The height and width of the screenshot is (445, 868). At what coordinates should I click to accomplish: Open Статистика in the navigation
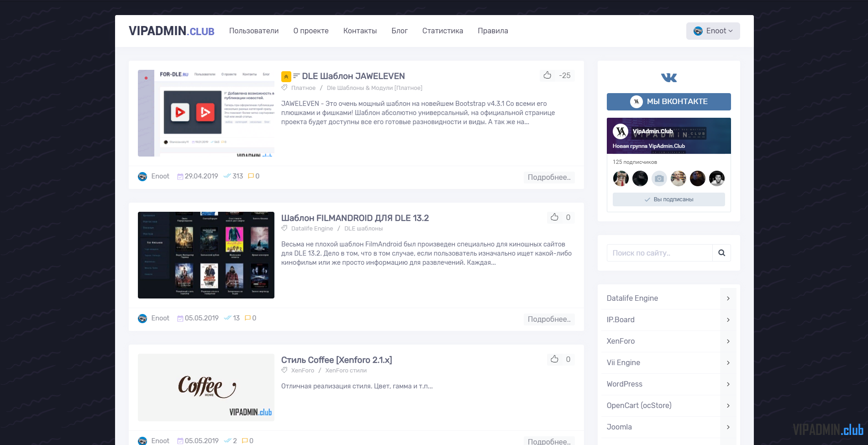click(442, 31)
